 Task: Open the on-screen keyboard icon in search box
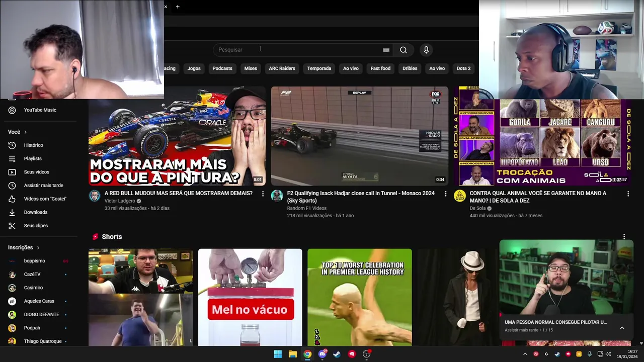[386, 50]
